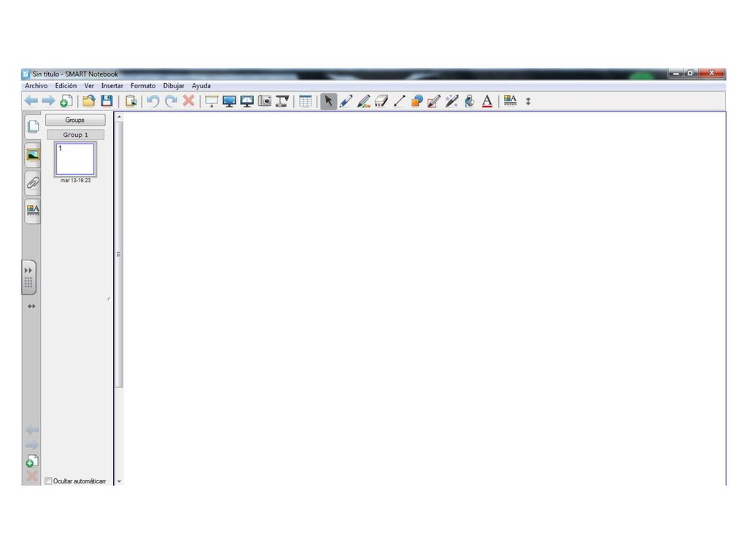Click the page sorter vertical scrollbar thumb

pyautogui.click(x=119, y=254)
